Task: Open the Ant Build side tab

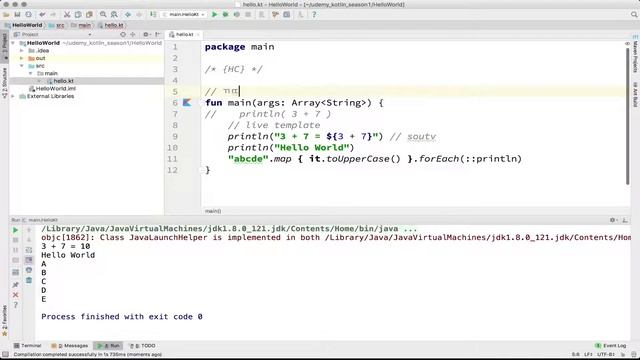Action: click(x=636, y=95)
